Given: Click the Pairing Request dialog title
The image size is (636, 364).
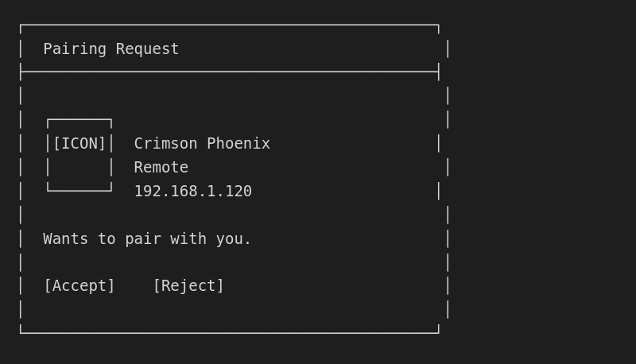Looking at the screenshot, I should click(111, 49).
